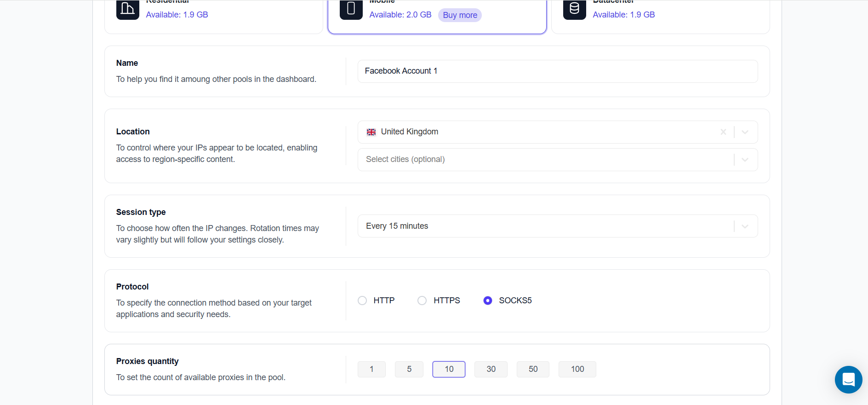
Task: Click the SOCKS5 label text
Action: pos(515,301)
